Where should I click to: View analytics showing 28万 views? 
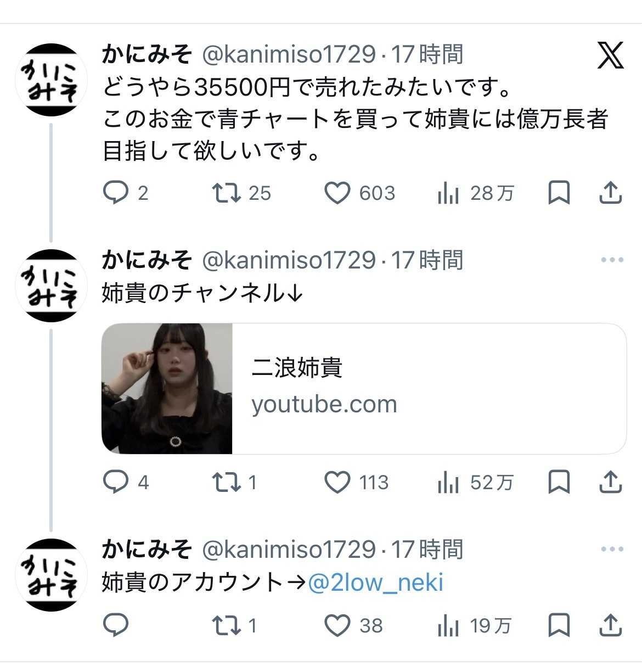coord(448,193)
